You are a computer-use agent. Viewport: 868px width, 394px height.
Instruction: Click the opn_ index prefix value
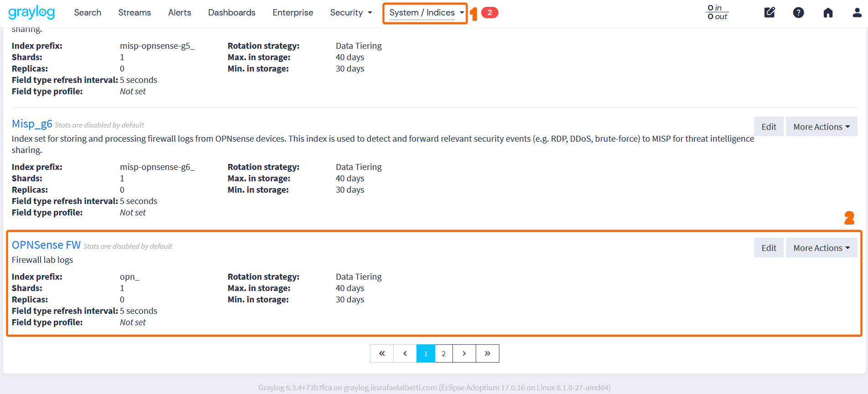click(x=129, y=276)
